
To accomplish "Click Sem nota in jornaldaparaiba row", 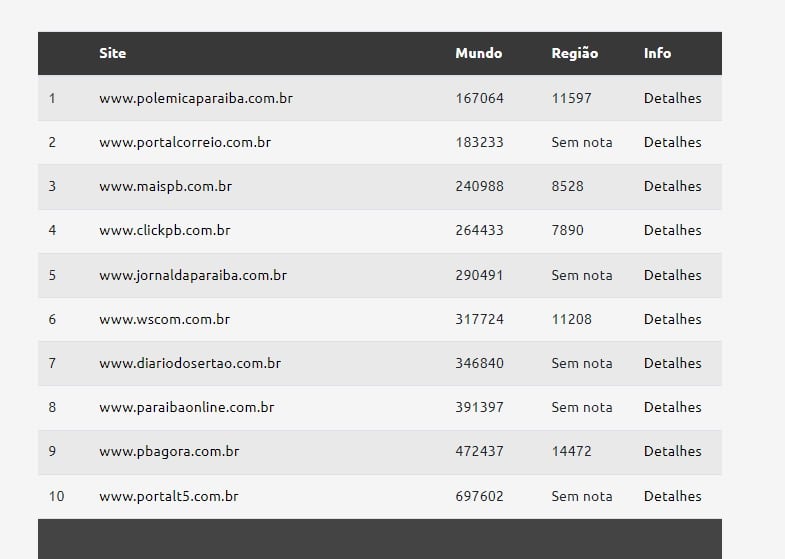I will (582, 275).
